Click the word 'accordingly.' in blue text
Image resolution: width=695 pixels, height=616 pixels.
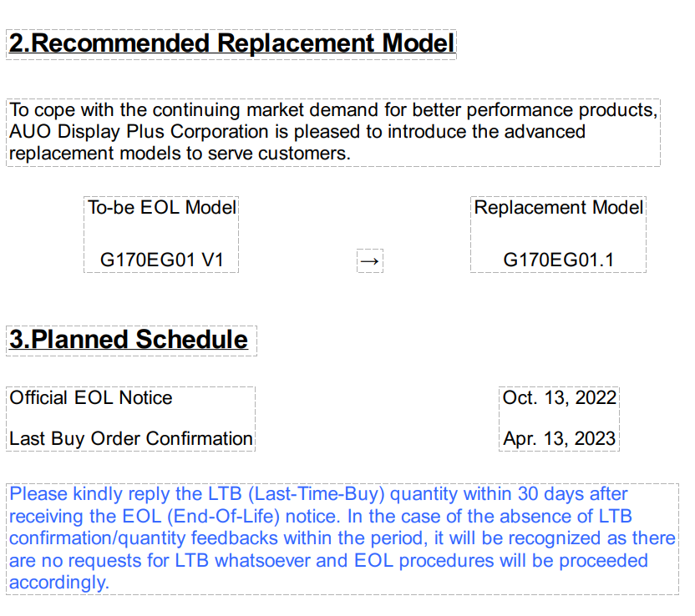(59, 582)
